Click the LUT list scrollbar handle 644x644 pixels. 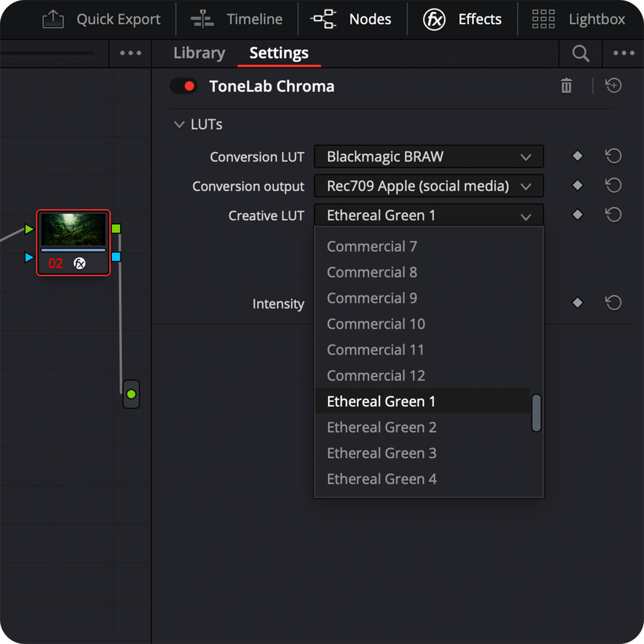click(536, 413)
